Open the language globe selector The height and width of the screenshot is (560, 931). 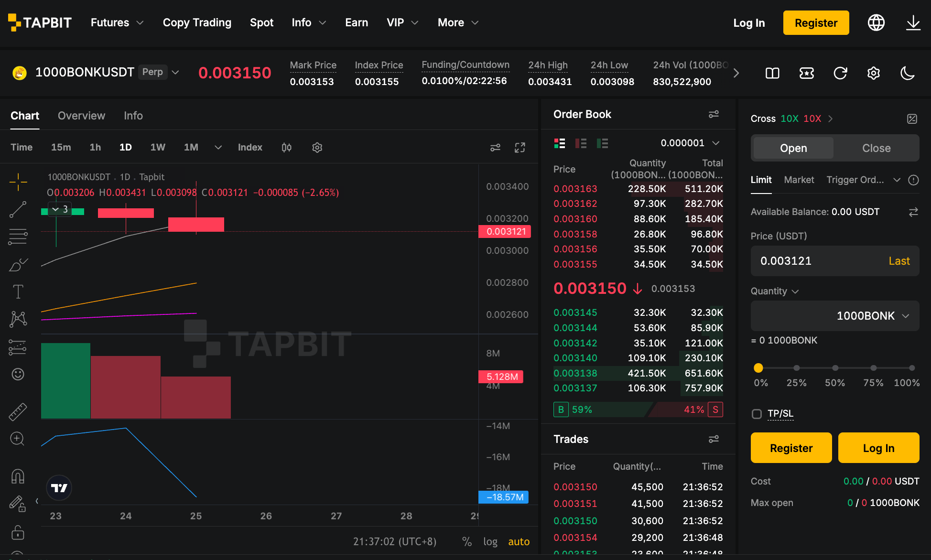pyautogui.click(x=876, y=22)
